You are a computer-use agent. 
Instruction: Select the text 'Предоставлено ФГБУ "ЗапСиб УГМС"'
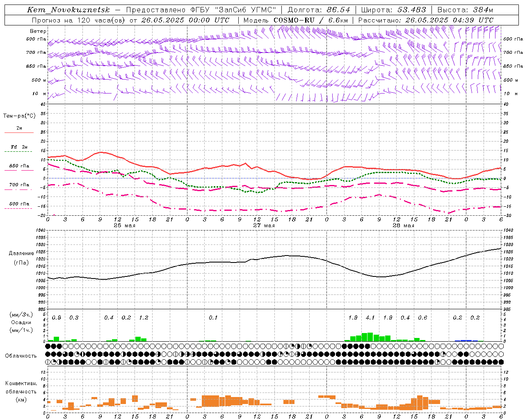[201, 10]
